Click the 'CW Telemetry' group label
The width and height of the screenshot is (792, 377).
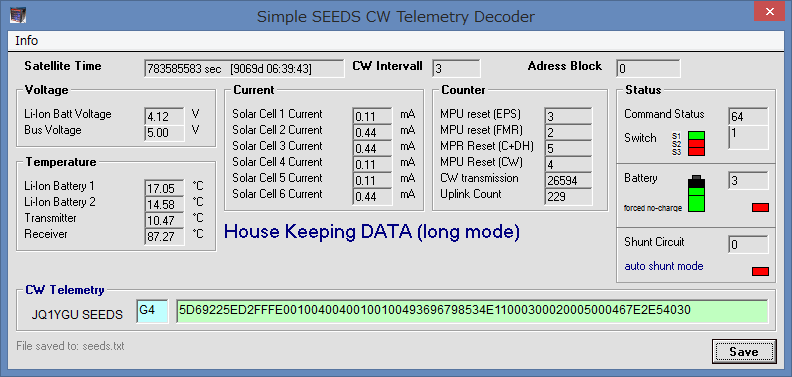point(65,290)
